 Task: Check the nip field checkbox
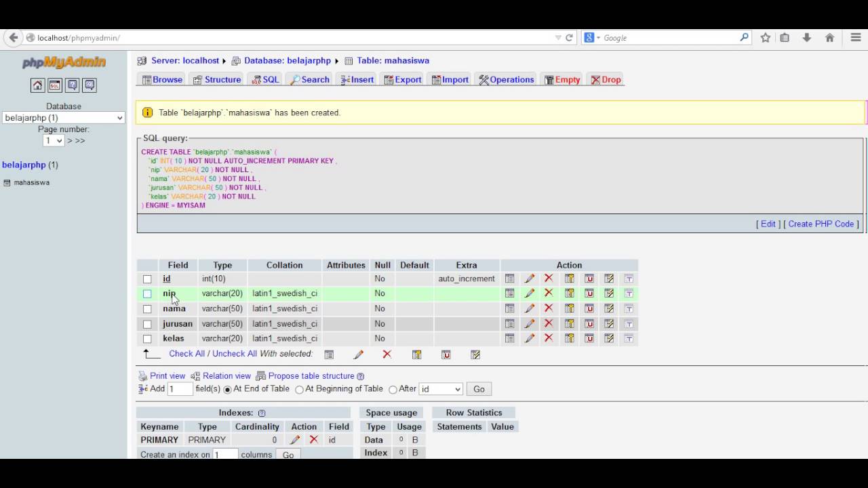click(147, 294)
